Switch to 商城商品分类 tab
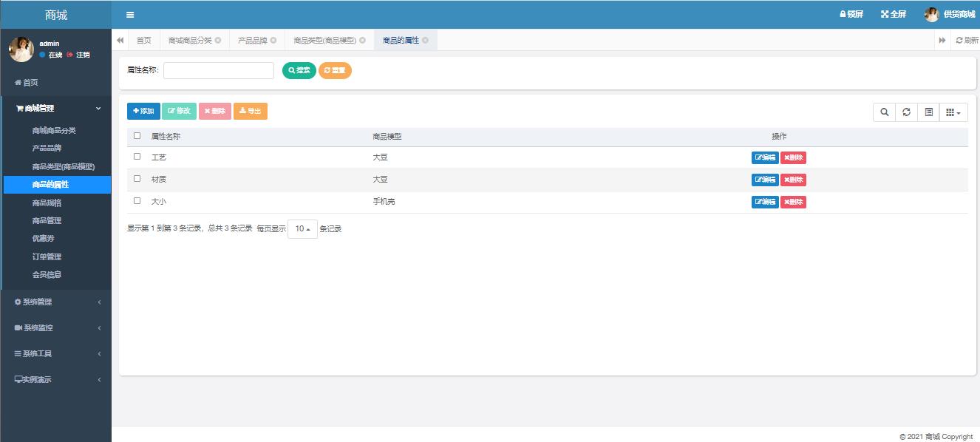 [190, 41]
